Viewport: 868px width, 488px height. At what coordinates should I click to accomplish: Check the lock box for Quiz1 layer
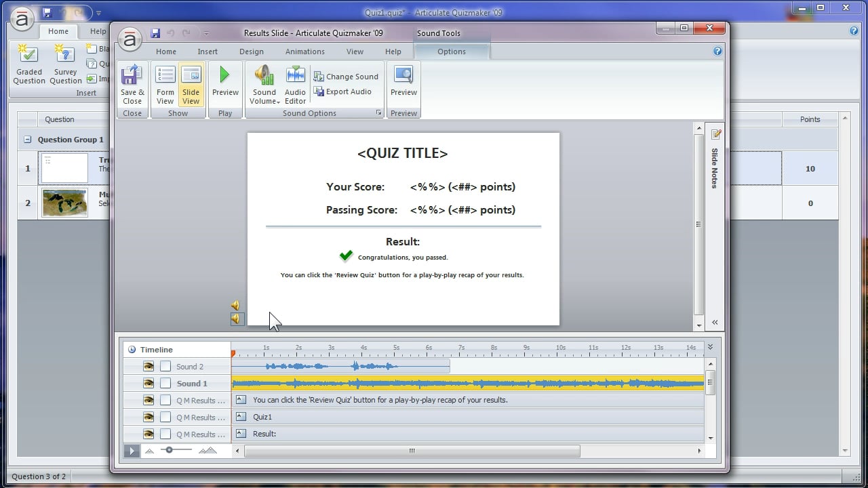pyautogui.click(x=165, y=417)
